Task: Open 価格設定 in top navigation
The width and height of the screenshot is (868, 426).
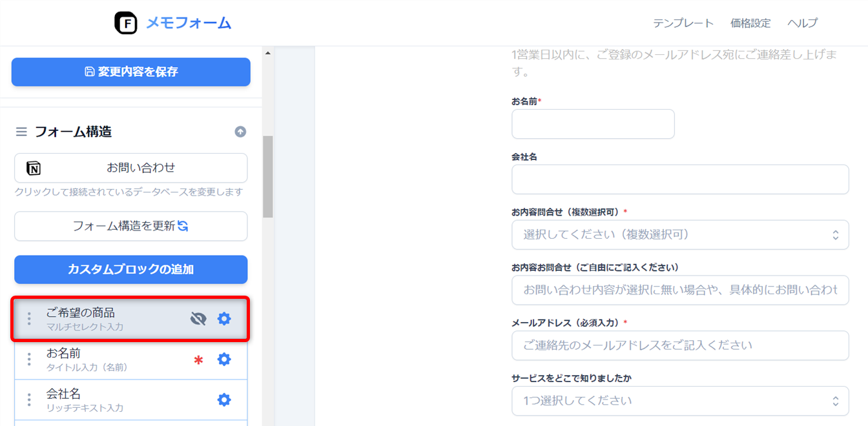Action: [750, 23]
